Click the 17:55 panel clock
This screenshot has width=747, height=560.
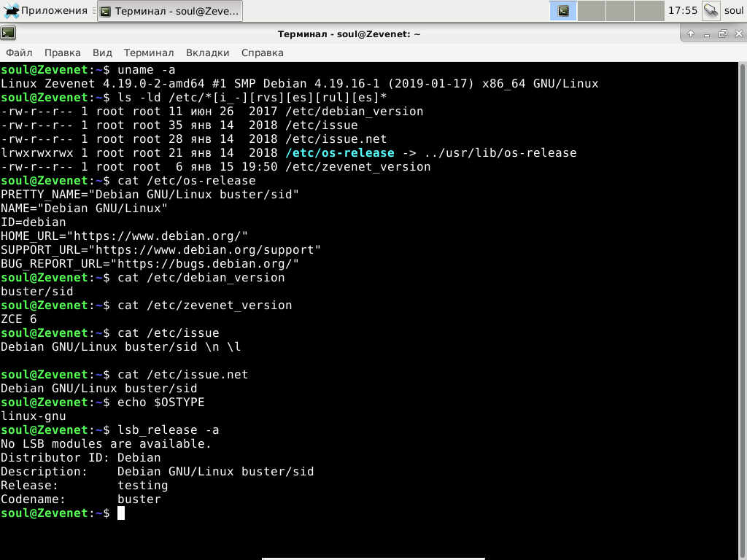(x=683, y=10)
